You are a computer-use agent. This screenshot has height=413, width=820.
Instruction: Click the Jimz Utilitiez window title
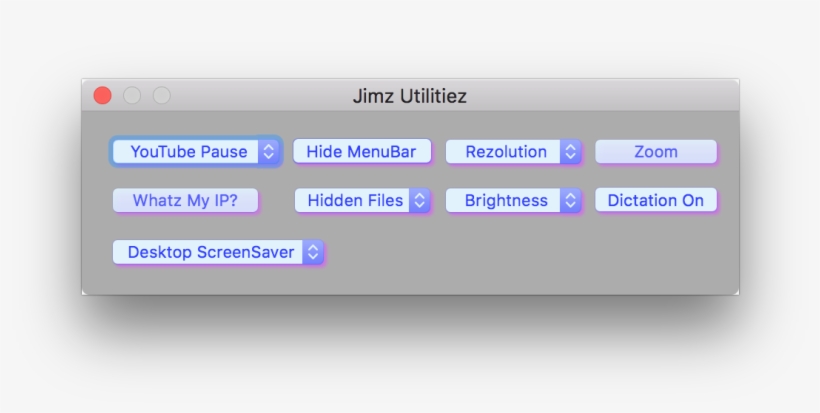410,97
